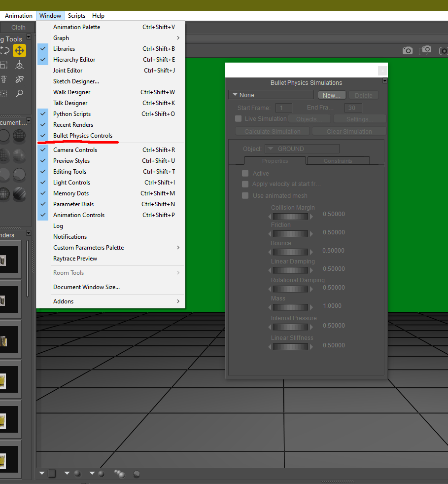Expand the Addons submenu
The width and height of the screenshot is (448, 484).
(x=111, y=301)
